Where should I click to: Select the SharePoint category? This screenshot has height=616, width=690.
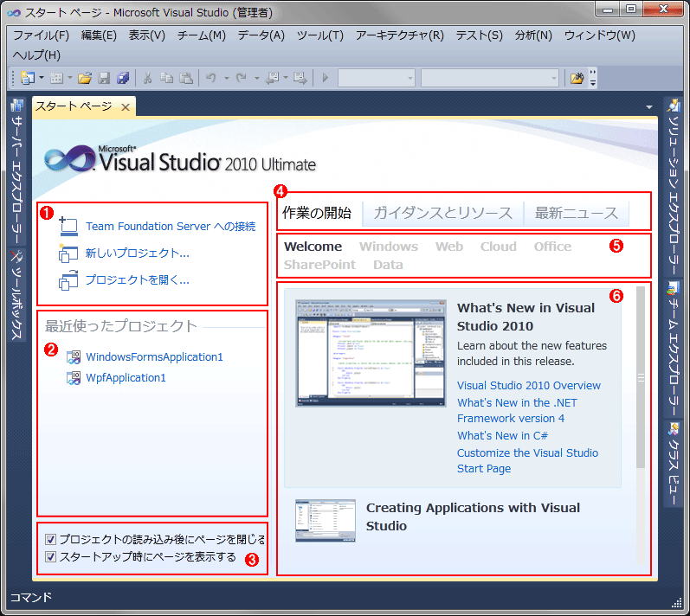click(319, 265)
